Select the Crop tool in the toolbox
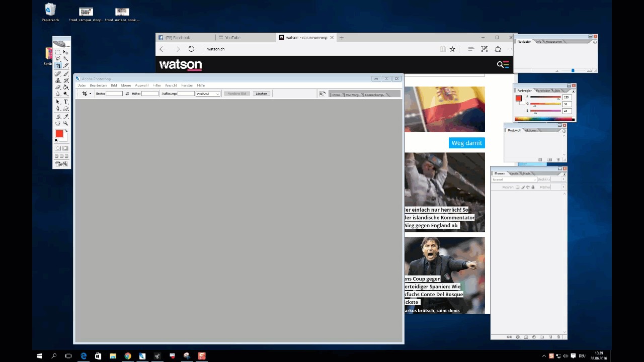644x362 pixels. (58, 66)
